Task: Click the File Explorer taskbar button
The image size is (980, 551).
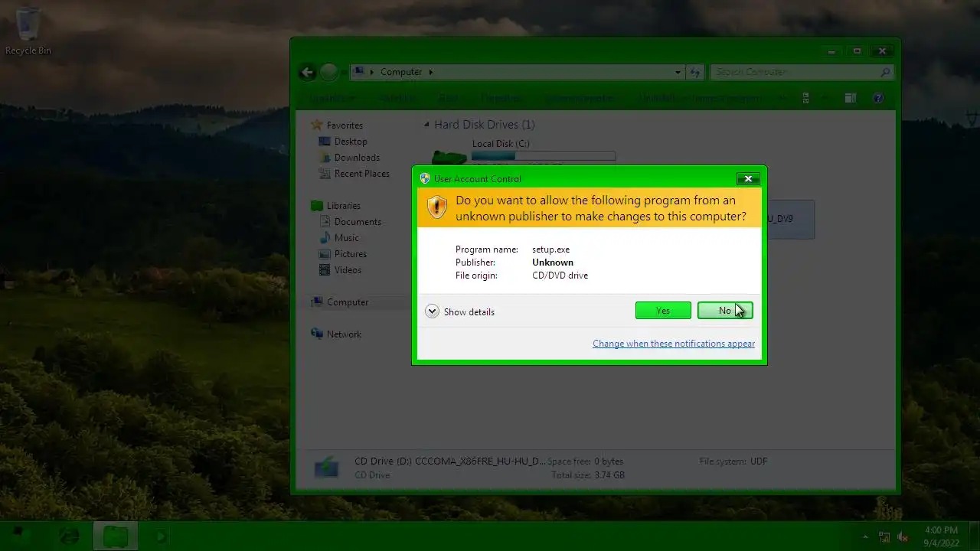Action: click(116, 536)
